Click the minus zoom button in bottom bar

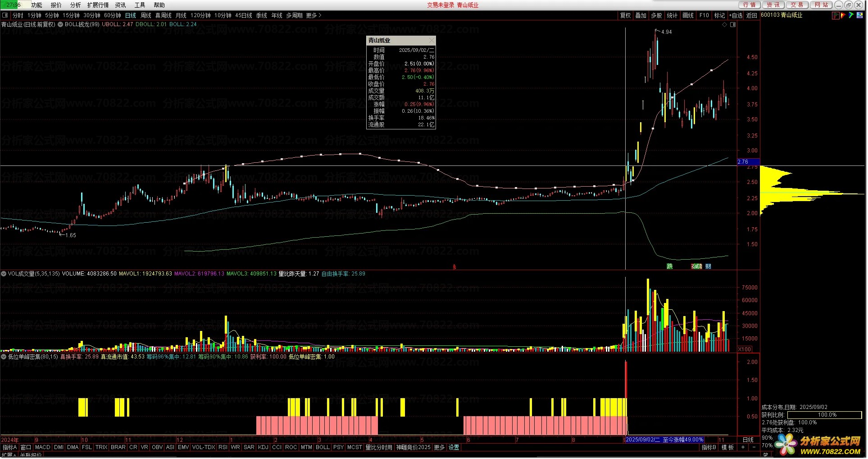click(754, 447)
